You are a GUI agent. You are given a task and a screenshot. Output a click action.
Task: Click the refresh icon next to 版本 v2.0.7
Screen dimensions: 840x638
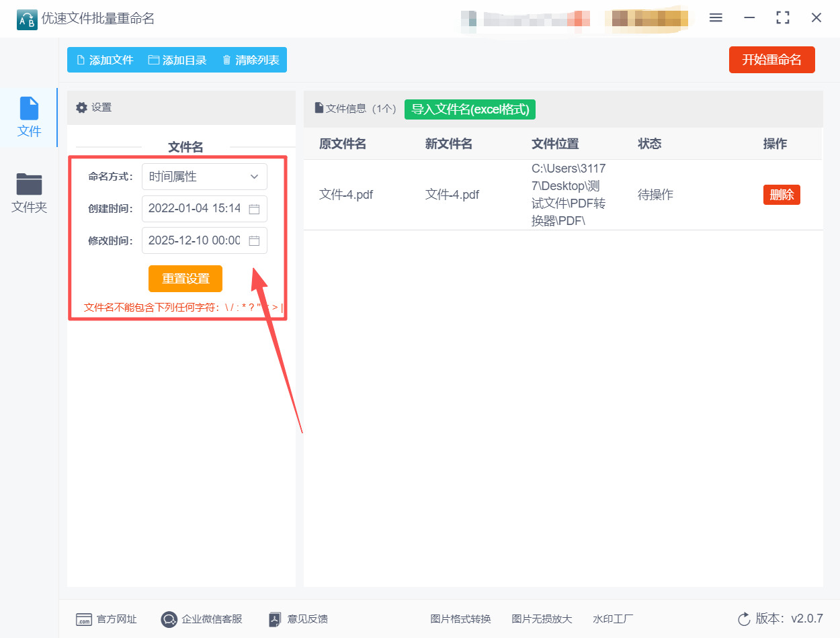coord(743,619)
